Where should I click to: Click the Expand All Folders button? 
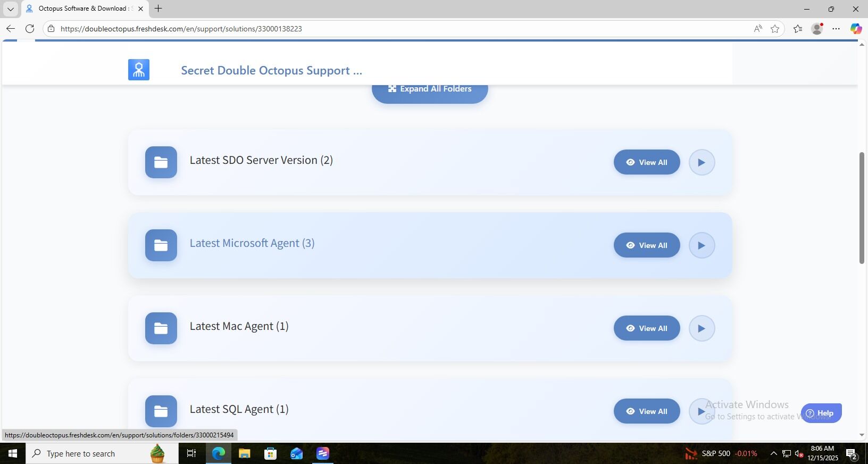[430, 93]
